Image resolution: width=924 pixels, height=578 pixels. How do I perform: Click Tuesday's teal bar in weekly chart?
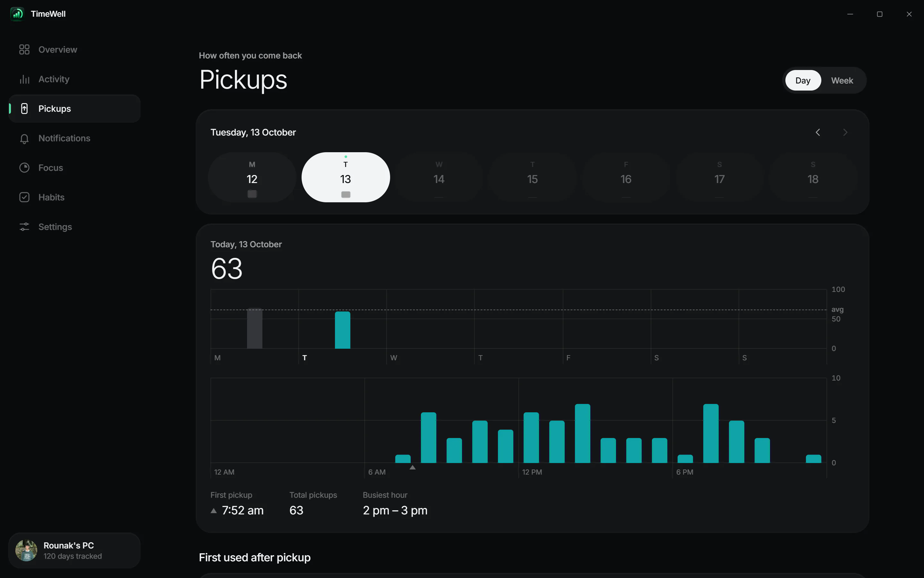point(343,330)
